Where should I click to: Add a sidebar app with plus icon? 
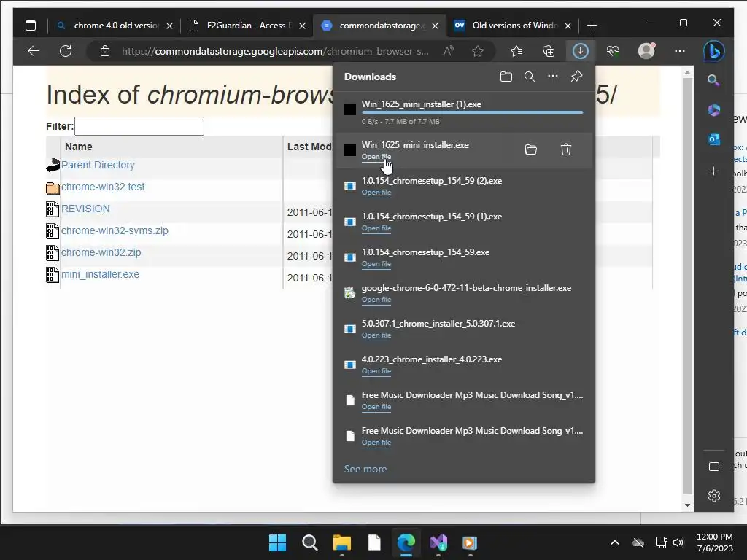coord(713,171)
